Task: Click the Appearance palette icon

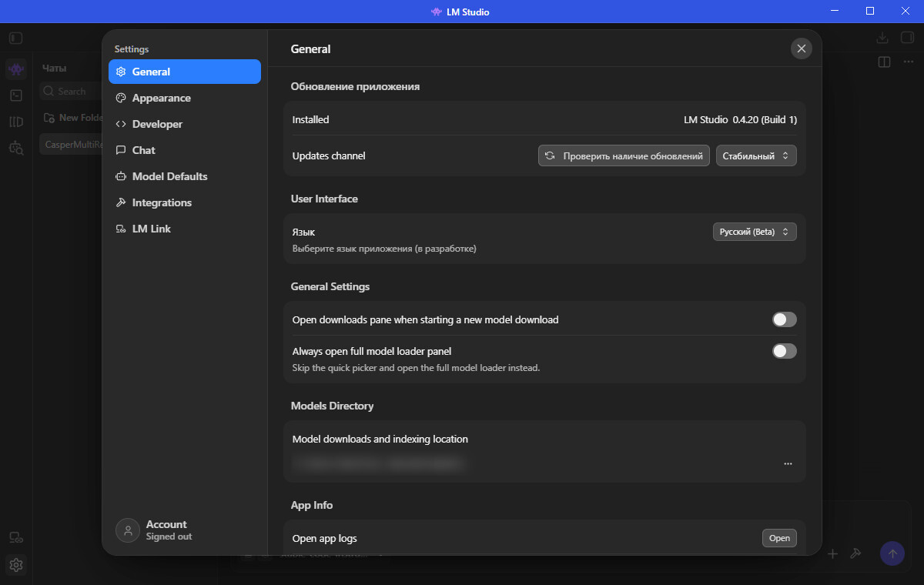Action: [121, 98]
